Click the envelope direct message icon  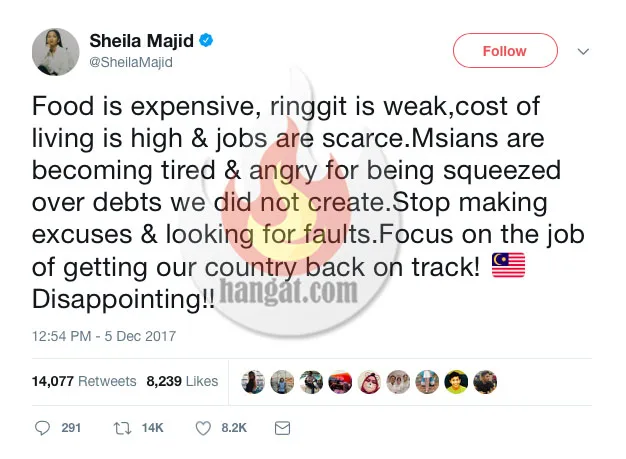[x=282, y=427]
